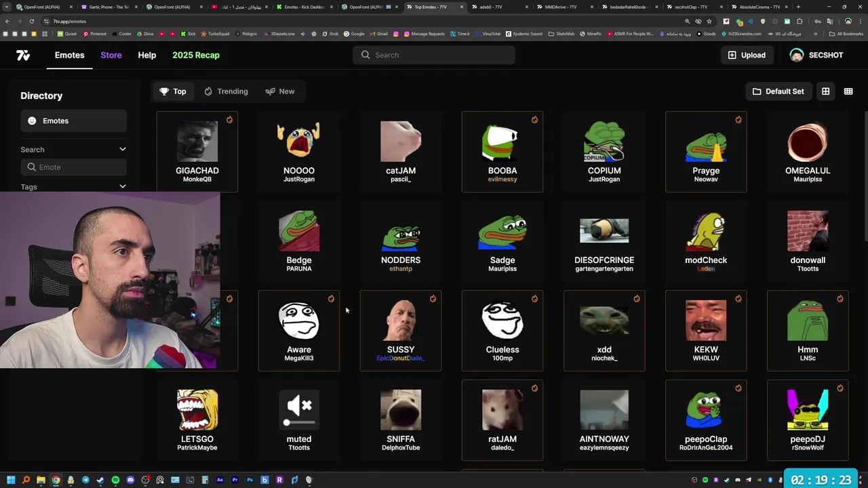This screenshot has width=868, height=488.
Task: Open the Default Set selector
Action: (778, 91)
